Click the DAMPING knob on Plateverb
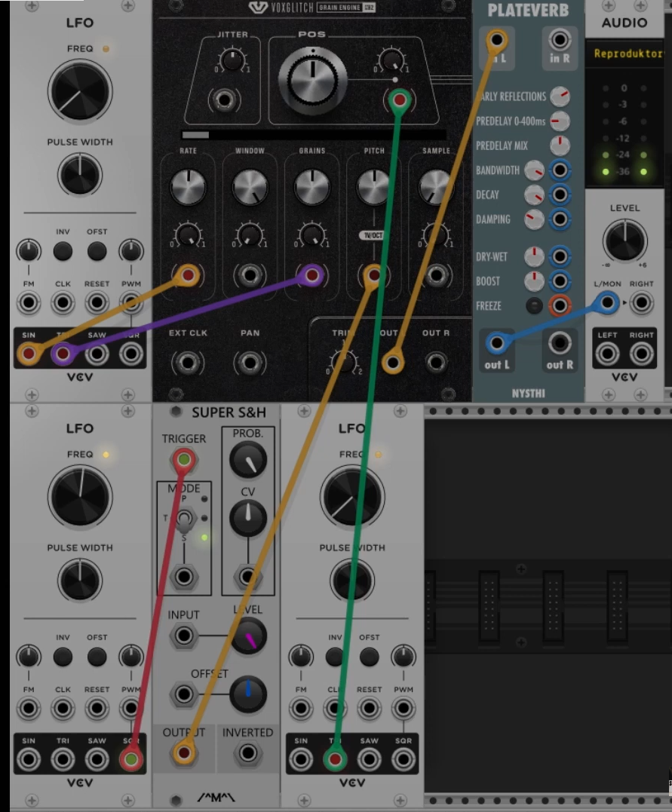 (x=534, y=219)
